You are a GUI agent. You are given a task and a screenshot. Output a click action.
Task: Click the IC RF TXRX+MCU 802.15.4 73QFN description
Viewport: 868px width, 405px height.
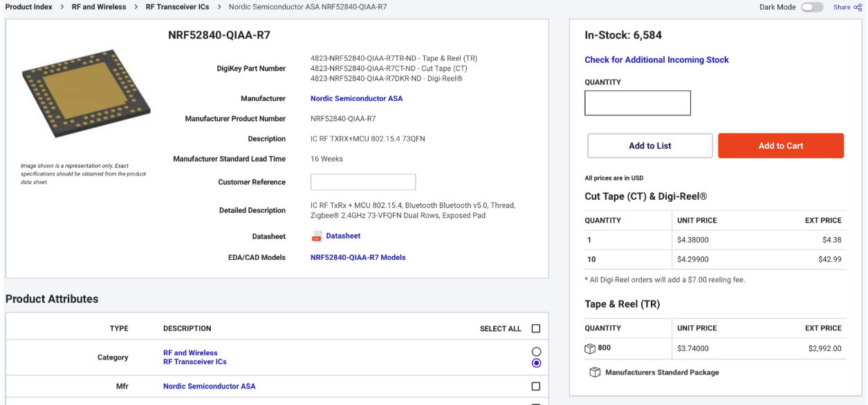[367, 139]
